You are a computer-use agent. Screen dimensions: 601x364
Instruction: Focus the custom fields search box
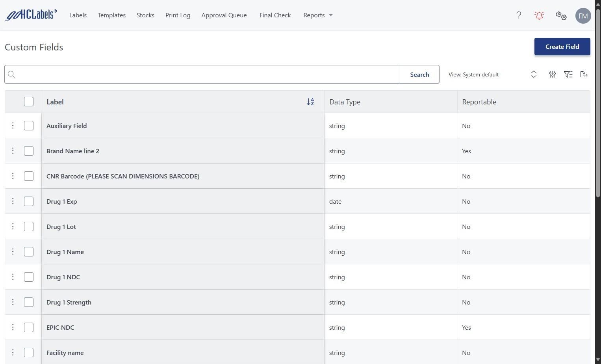click(x=205, y=74)
